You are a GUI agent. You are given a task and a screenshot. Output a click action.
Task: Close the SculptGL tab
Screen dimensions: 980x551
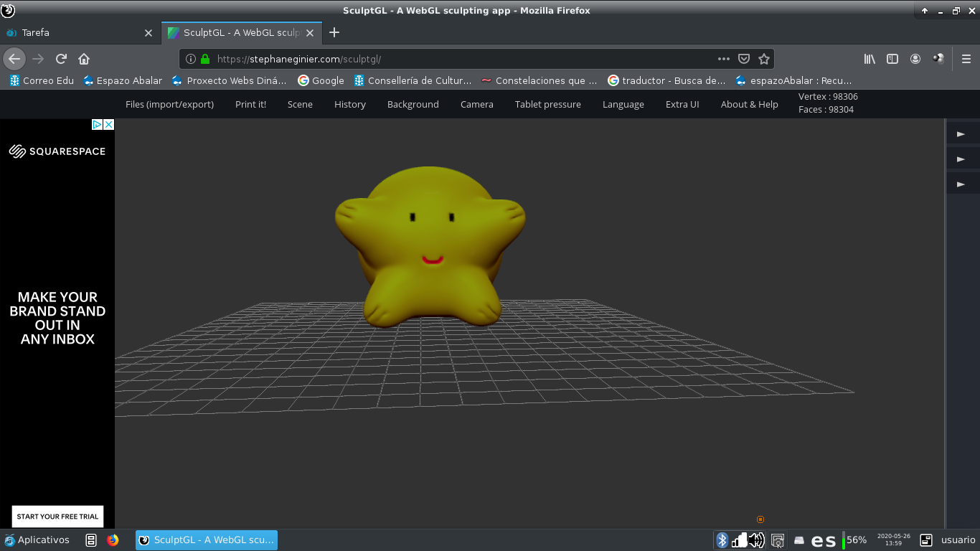pyautogui.click(x=310, y=33)
